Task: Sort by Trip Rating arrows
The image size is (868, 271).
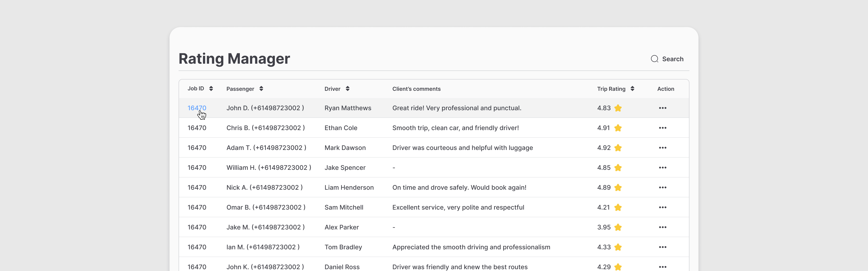Action: tap(632, 89)
